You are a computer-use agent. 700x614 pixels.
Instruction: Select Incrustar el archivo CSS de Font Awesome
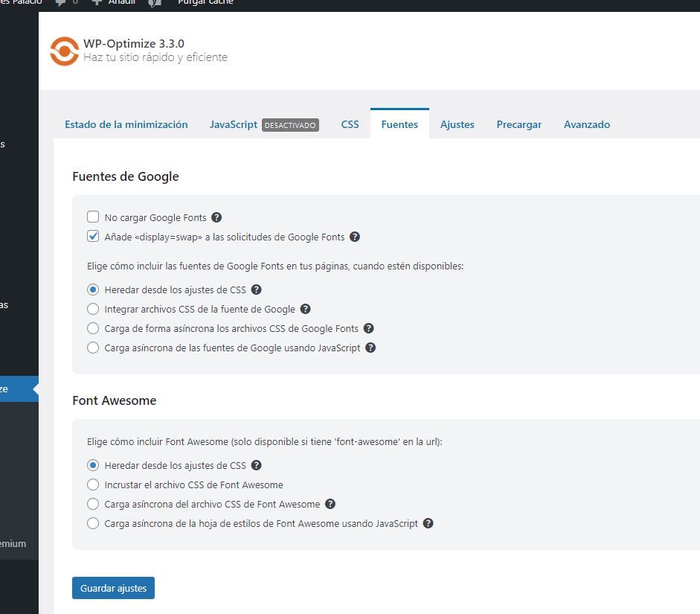click(93, 485)
